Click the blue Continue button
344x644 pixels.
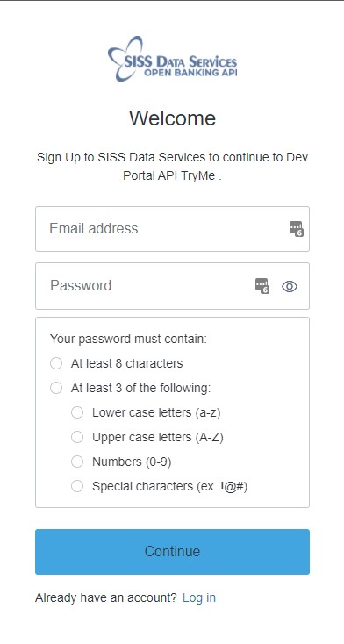pos(172,552)
